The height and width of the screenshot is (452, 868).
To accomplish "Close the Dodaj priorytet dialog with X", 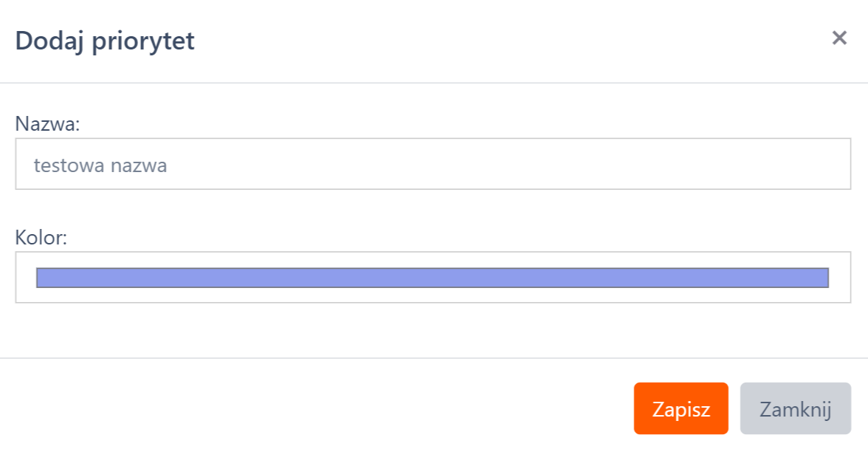I will (x=839, y=38).
